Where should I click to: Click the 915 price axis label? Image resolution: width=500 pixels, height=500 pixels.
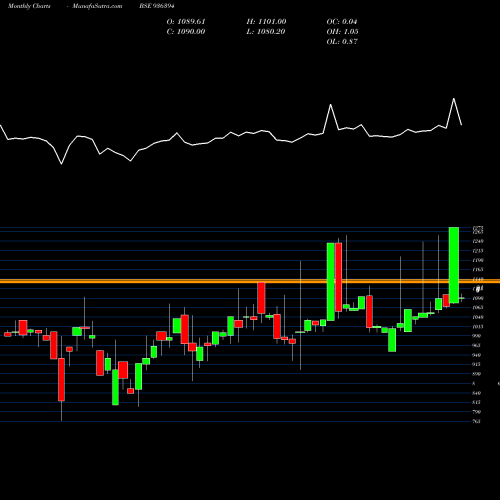[477, 364]
